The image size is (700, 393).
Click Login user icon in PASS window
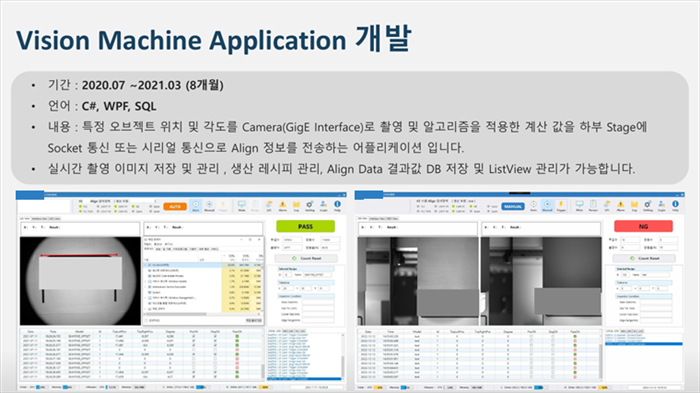(324, 205)
